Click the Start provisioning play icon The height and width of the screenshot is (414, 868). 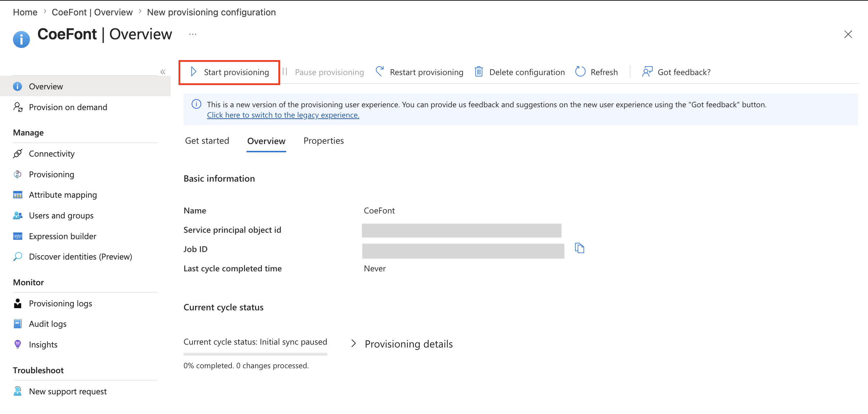click(194, 72)
